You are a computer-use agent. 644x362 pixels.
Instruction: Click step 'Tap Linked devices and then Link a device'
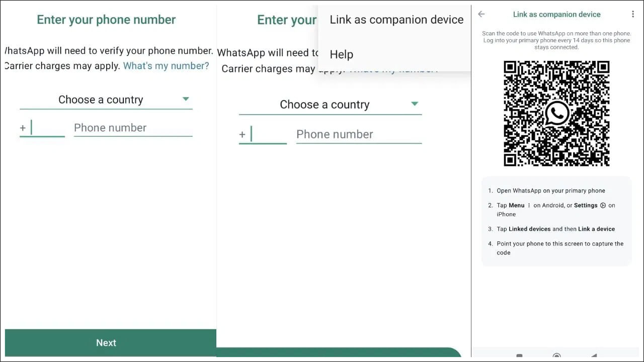[556, 229]
